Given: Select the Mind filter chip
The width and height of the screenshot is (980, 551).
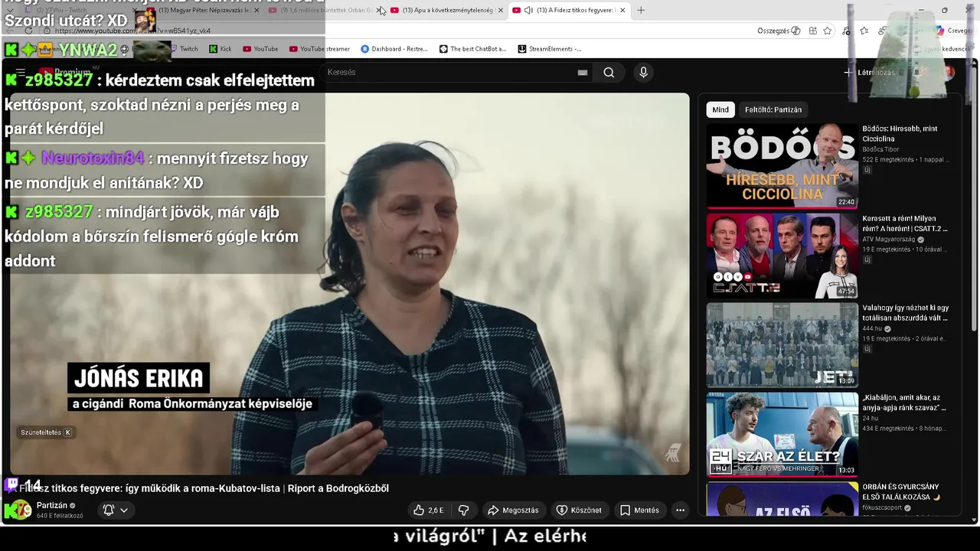Looking at the screenshot, I should [x=720, y=109].
